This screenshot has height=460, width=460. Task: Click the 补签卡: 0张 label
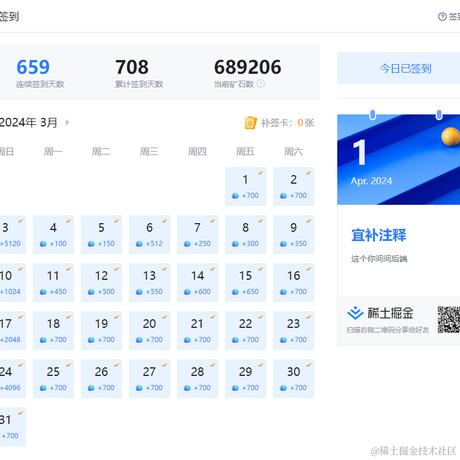(x=287, y=123)
